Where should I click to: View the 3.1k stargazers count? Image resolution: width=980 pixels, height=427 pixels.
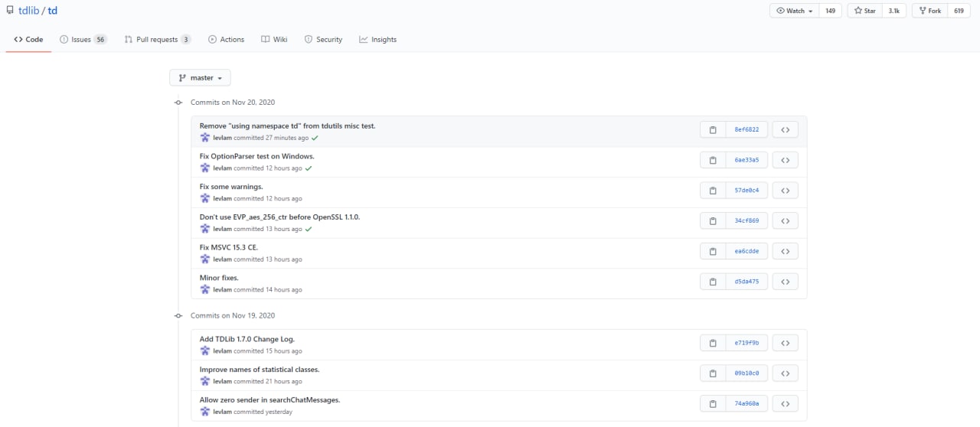pyautogui.click(x=894, y=11)
